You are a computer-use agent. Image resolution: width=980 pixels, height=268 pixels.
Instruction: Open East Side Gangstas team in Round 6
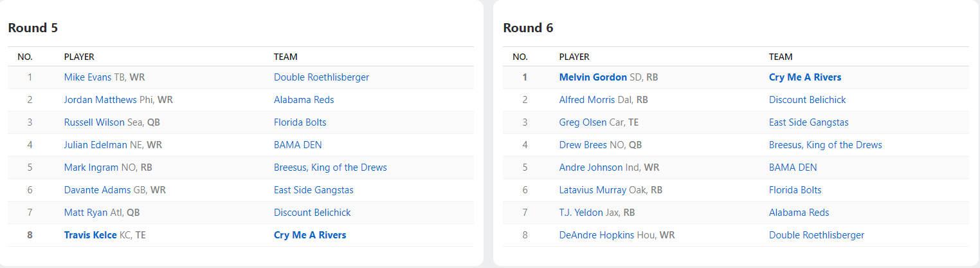808,122
